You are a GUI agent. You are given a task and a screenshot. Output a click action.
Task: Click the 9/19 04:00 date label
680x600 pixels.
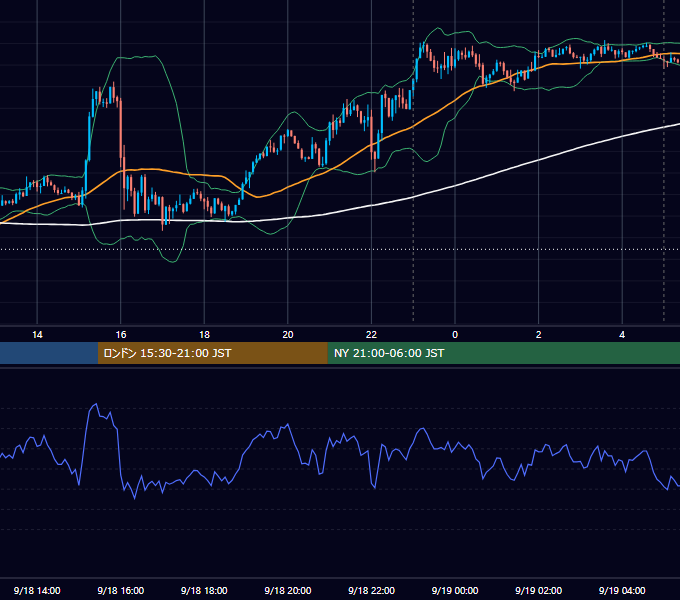pyautogui.click(x=622, y=590)
